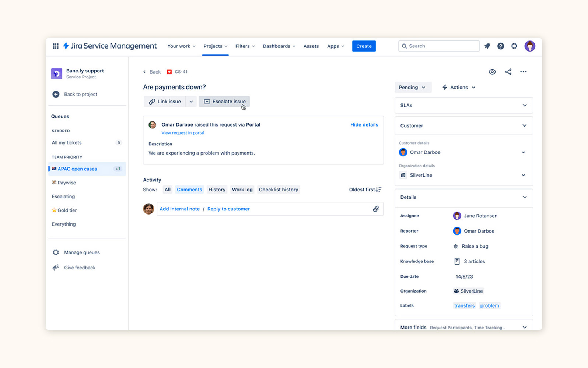Click the problem label tag
The image size is (588, 368).
point(490,306)
